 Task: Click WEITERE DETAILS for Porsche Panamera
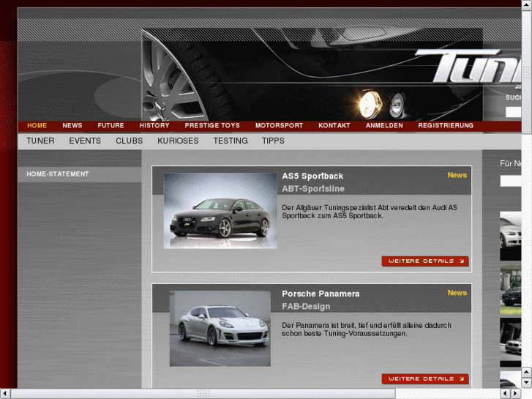point(425,379)
